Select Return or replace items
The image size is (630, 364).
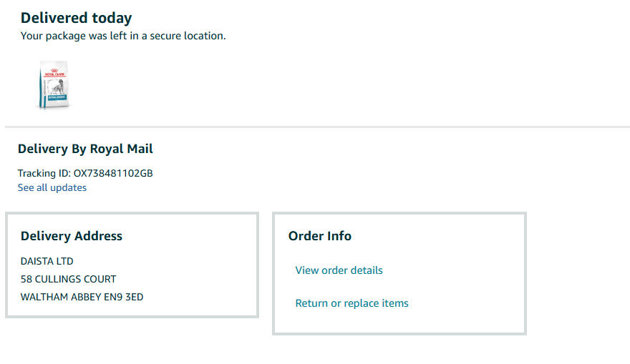point(352,303)
